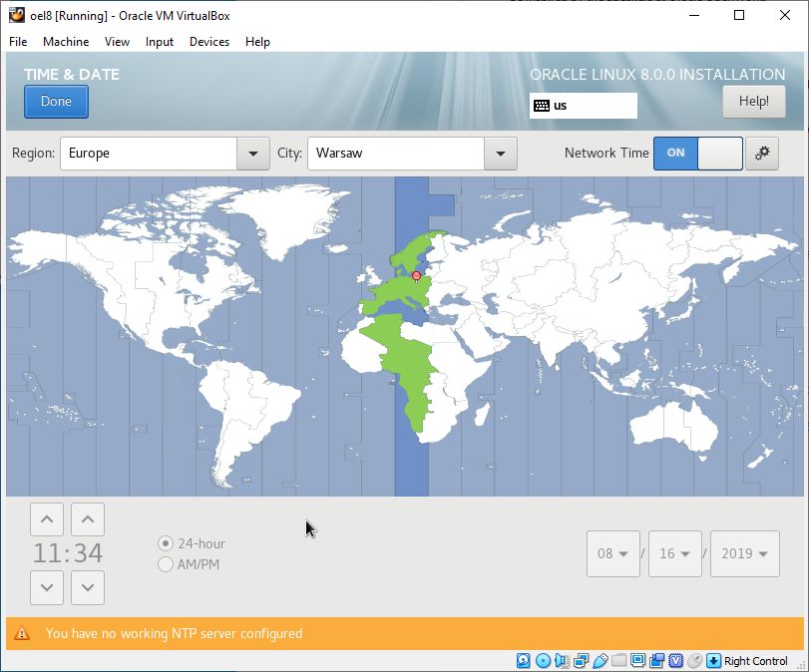809x672 pixels.
Task: Click the VirtualBox window icon in the title bar
Action: [x=17, y=15]
